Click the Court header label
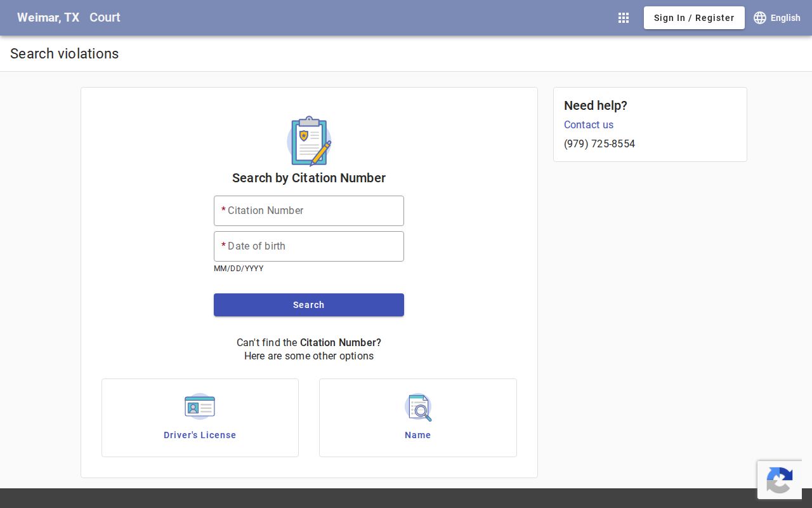The width and height of the screenshot is (812, 508). click(105, 18)
